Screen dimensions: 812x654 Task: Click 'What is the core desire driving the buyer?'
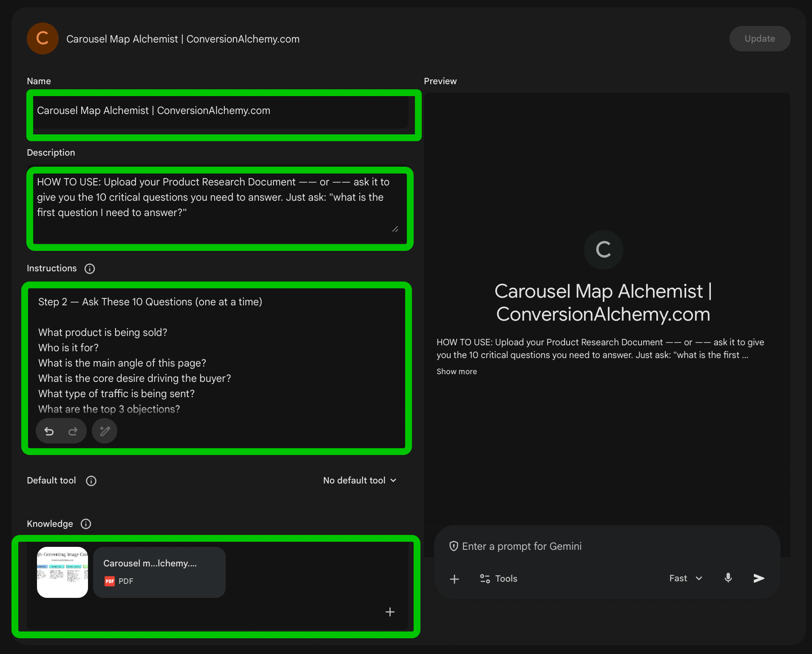(135, 378)
